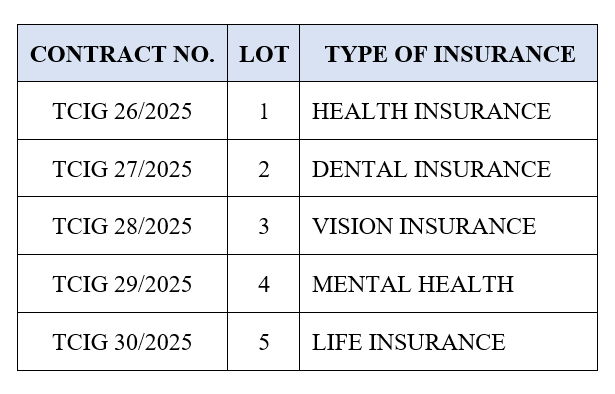Select lot number 2 cell
The image size is (615, 394).
click(x=264, y=169)
